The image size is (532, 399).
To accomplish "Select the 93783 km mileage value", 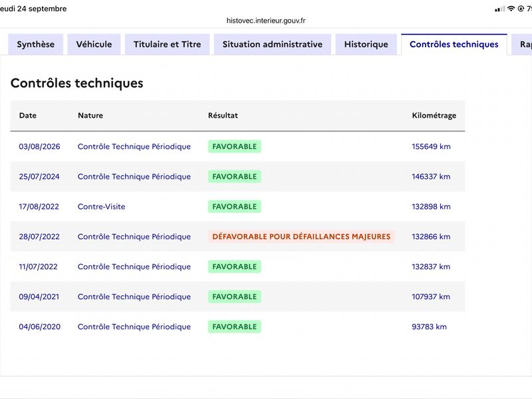I will click(x=429, y=327).
